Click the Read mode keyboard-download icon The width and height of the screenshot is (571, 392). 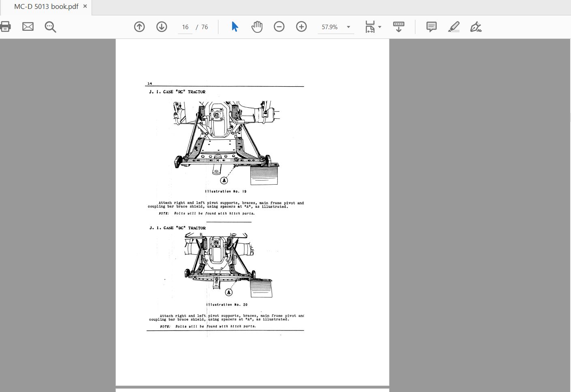pyautogui.click(x=399, y=27)
